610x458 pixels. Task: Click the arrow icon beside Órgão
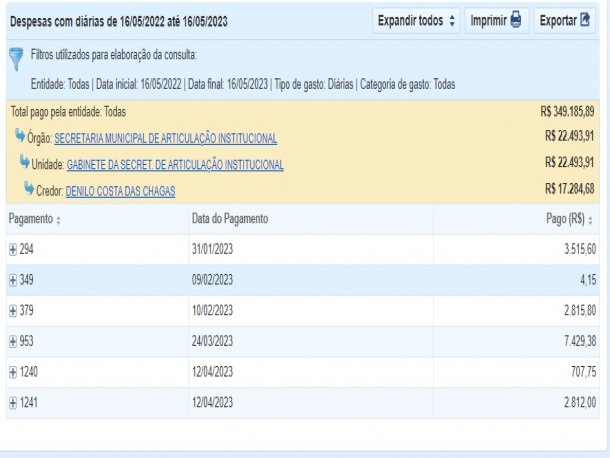coord(19,137)
